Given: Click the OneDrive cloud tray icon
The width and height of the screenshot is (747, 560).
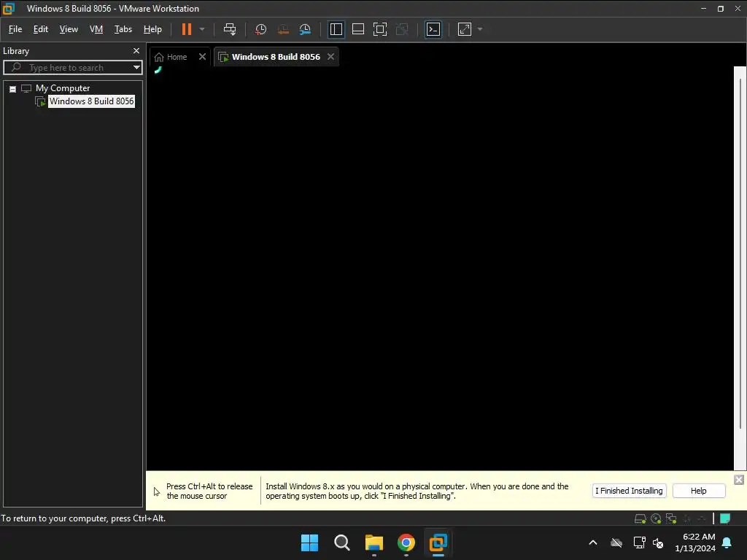Looking at the screenshot, I should coord(616,542).
